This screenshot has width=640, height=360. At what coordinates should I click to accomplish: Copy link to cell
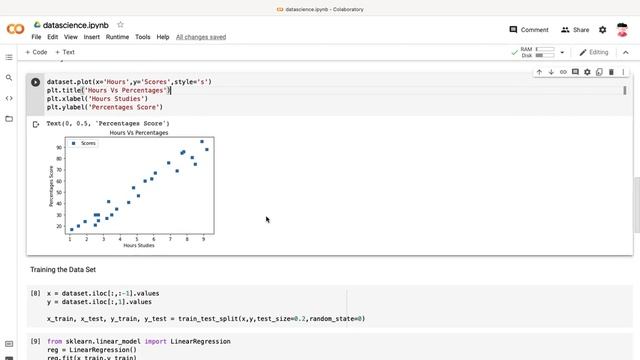(563, 72)
